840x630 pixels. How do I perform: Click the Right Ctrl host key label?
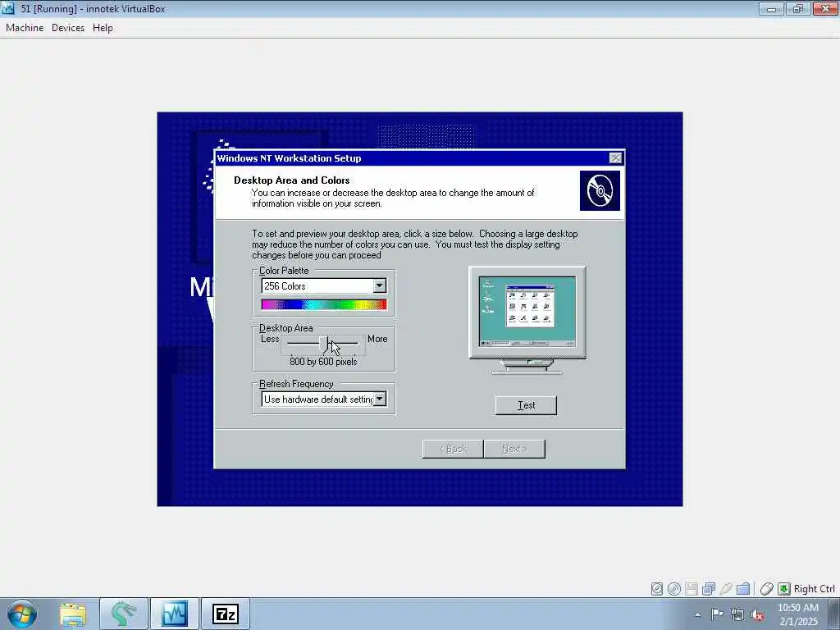point(814,589)
